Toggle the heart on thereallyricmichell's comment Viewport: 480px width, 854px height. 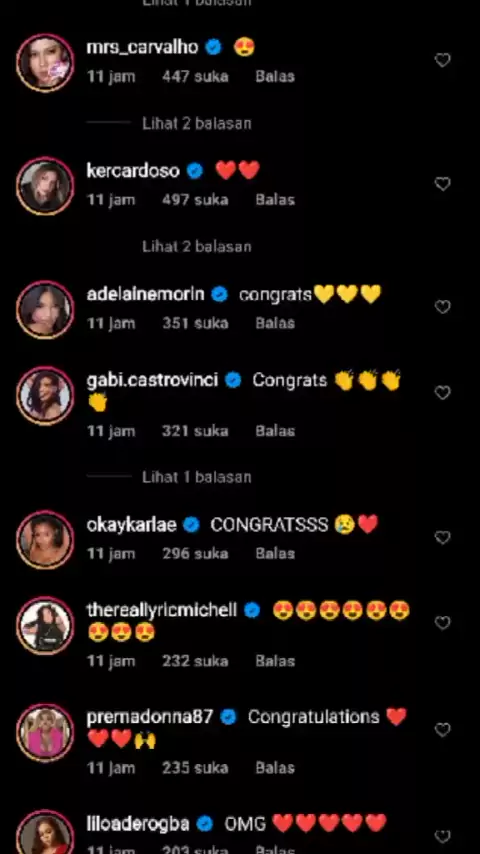click(442, 623)
